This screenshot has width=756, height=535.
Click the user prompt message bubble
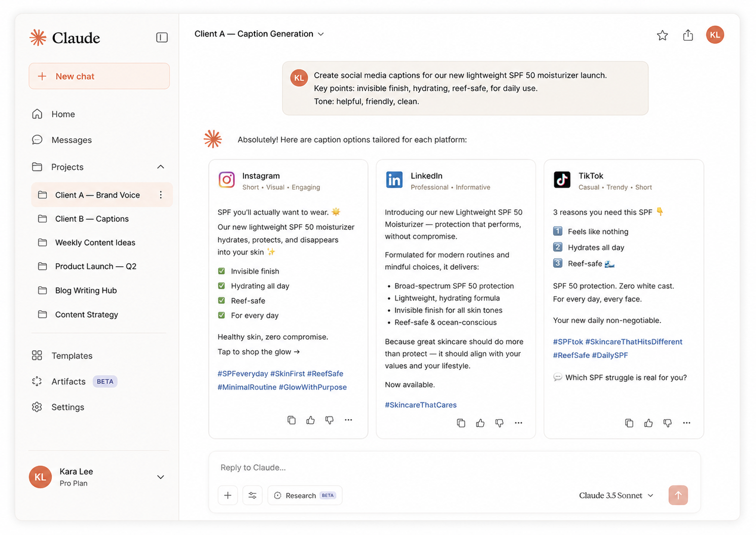(x=465, y=88)
